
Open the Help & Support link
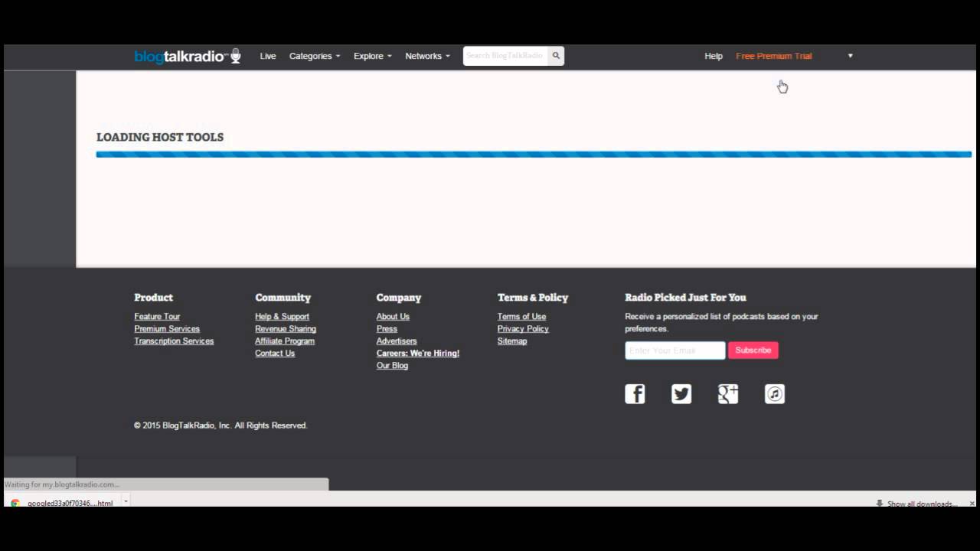283,317
